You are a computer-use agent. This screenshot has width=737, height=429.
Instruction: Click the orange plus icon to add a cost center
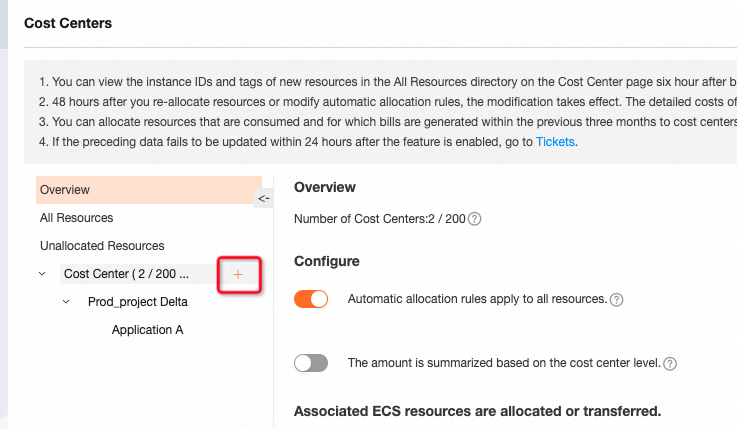pyautogui.click(x=238, y=274)
